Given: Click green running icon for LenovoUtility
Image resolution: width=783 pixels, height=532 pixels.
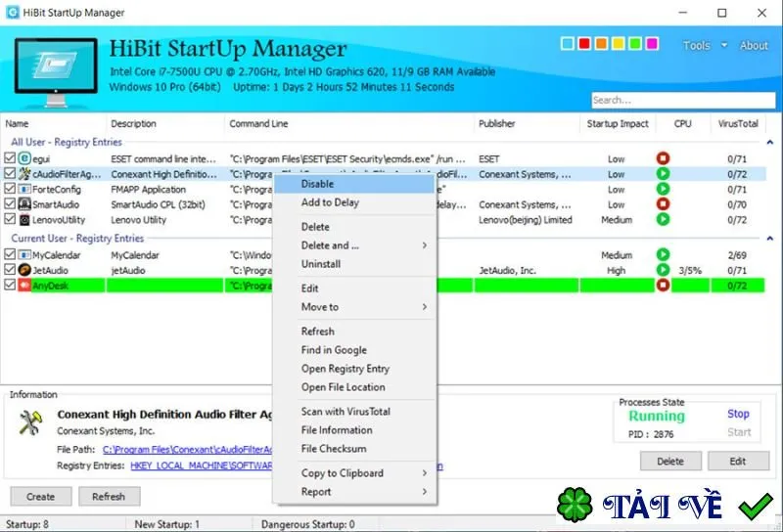Looking at the screenshot, I should coord(663,219).
